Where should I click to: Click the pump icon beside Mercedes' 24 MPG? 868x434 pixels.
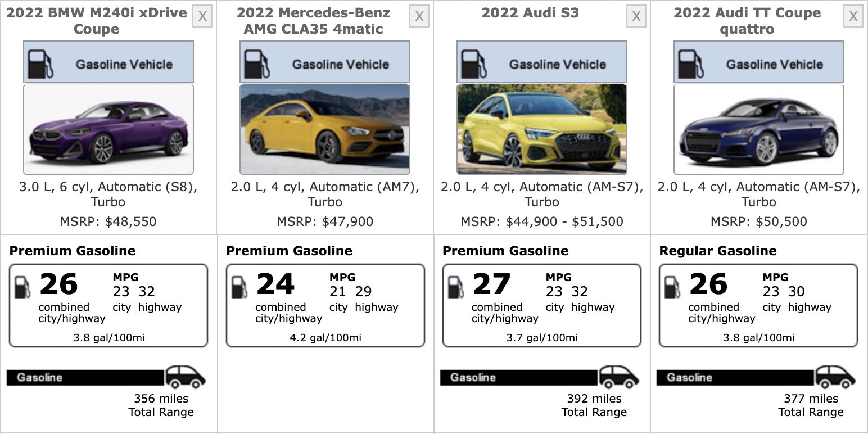coord(239,287)
